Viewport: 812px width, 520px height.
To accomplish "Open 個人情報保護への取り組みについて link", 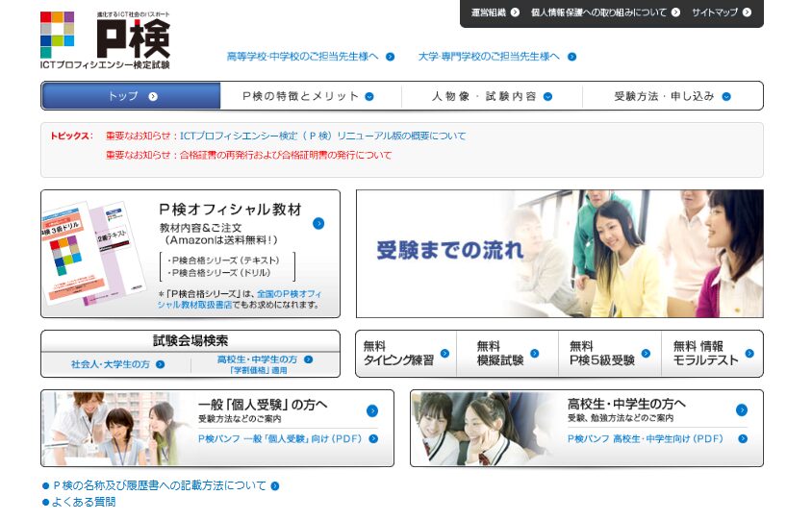I will (605, 12).
